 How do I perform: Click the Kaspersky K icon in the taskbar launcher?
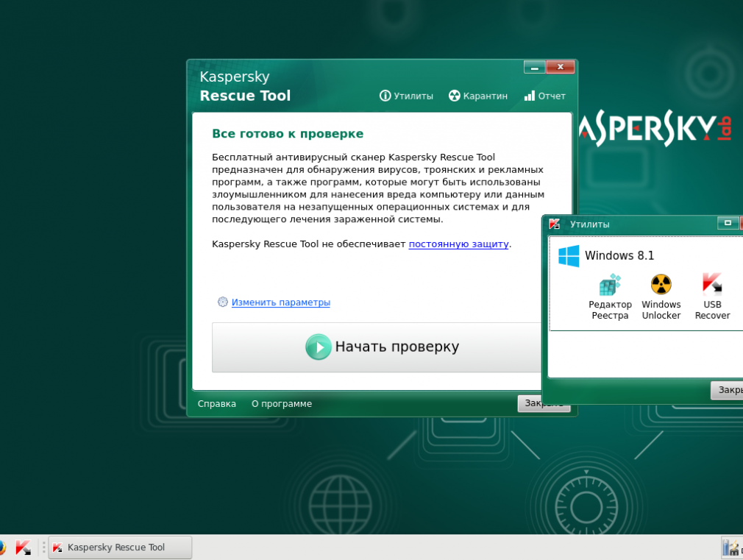23,547
